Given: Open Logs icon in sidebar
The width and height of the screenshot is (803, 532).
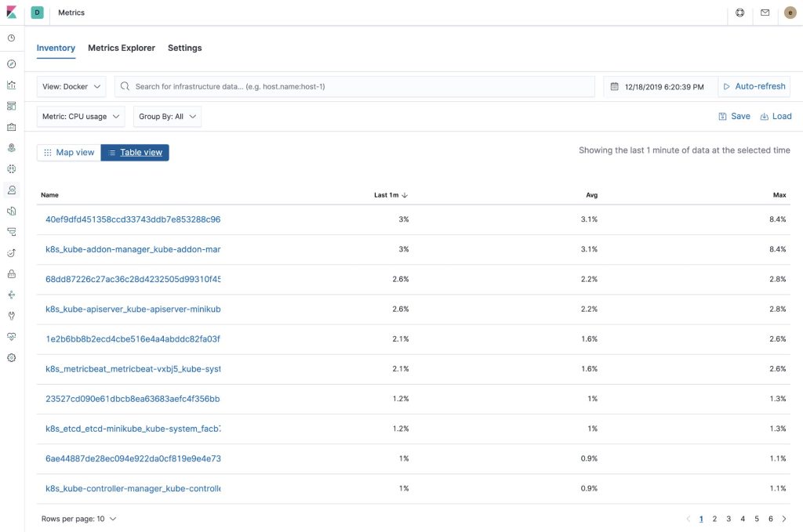Looking at the screenshot, I should (x=11, y=211).
